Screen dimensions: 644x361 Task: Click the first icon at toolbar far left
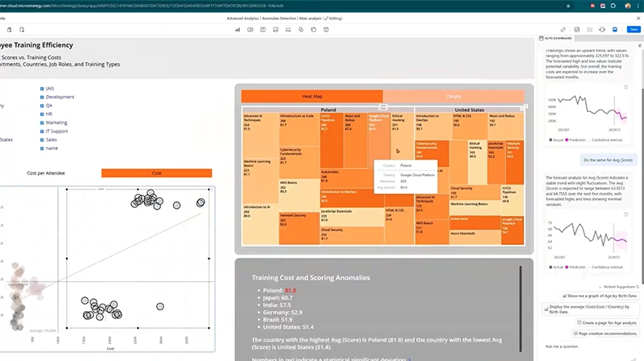(x=9, y=30)
